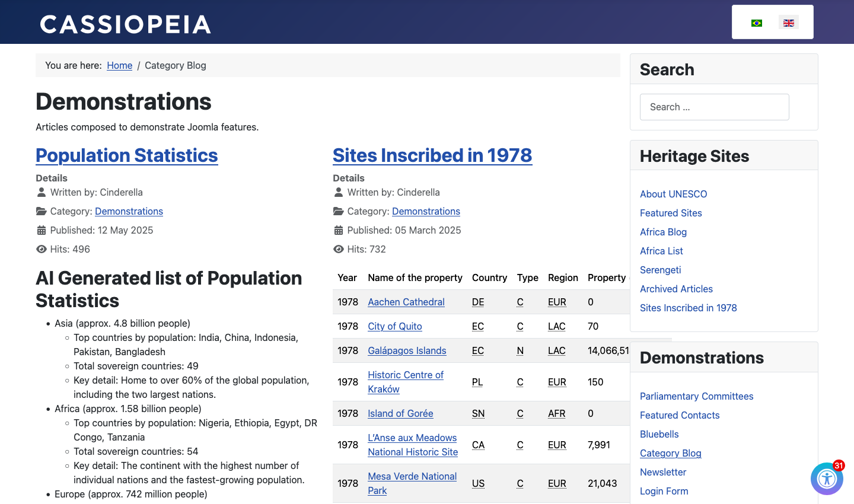
Task: Click the CASSIOPEIA site logo
Action: 125,24
